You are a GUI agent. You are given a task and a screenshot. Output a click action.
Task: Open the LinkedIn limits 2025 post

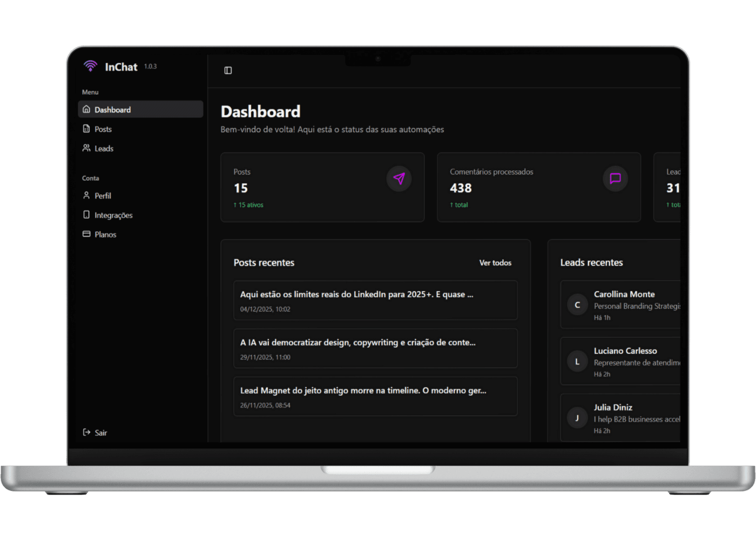375,300
